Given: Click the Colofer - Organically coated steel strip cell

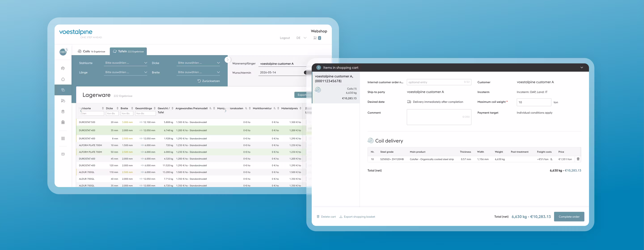Looking at the screenshot, I should click(x=432, y=159).
